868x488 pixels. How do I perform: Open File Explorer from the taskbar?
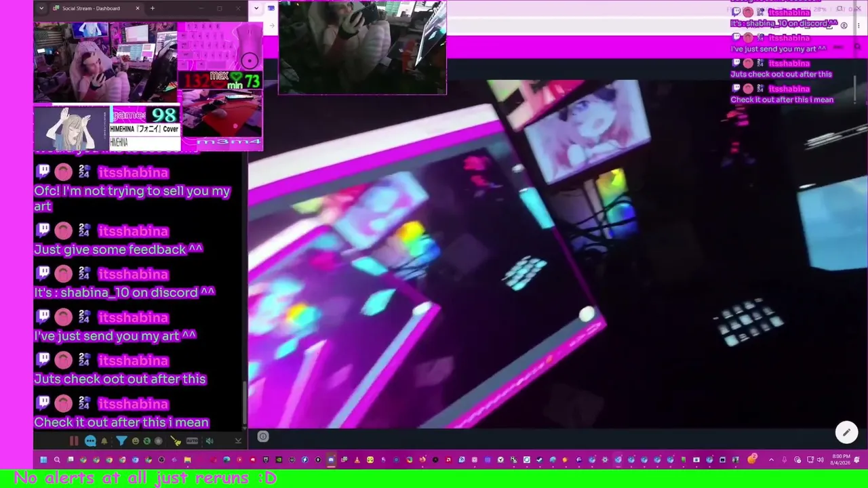pos(188,460)
